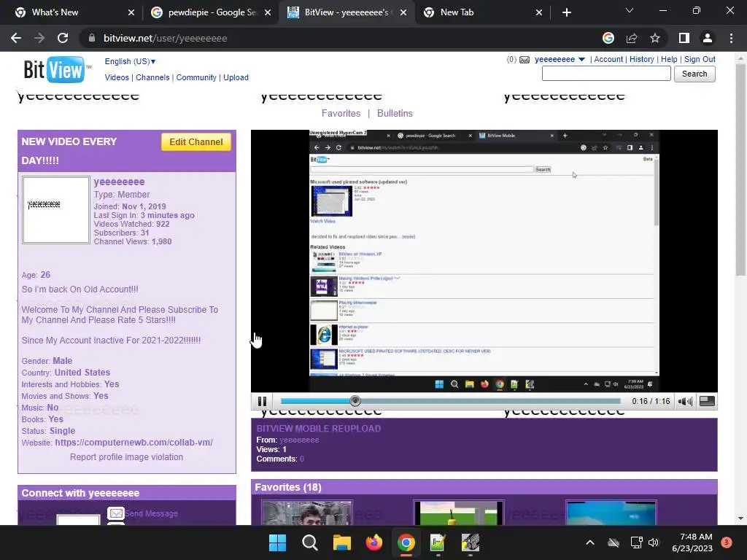Expand yeeeeeeee account dropdown arrow
Viewport: 747px width, 560px height.
(x=581, y=60)
